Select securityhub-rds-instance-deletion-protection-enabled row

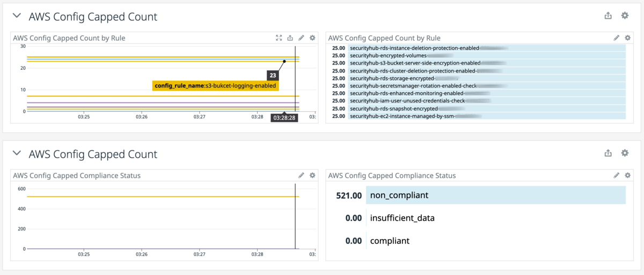coord(478,48)
